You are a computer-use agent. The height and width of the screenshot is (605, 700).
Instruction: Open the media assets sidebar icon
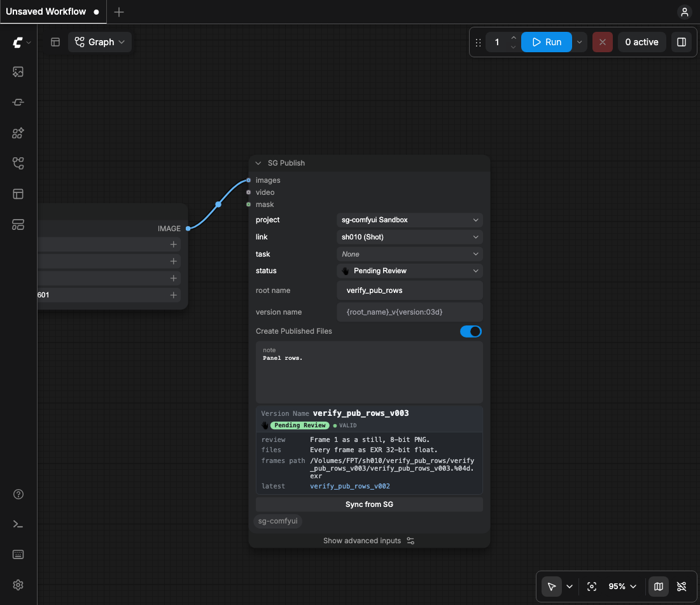point(18,72)
